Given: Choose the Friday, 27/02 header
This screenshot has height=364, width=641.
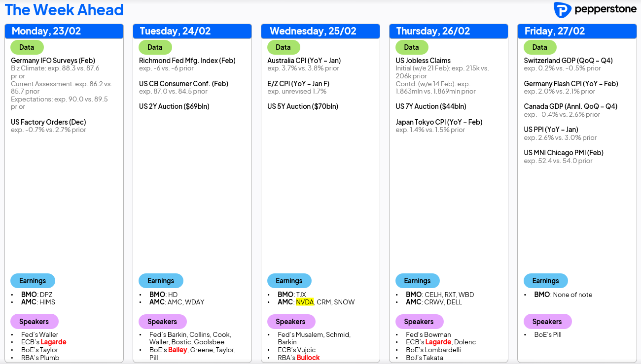Looking at the screenshot, I should 555,31.
